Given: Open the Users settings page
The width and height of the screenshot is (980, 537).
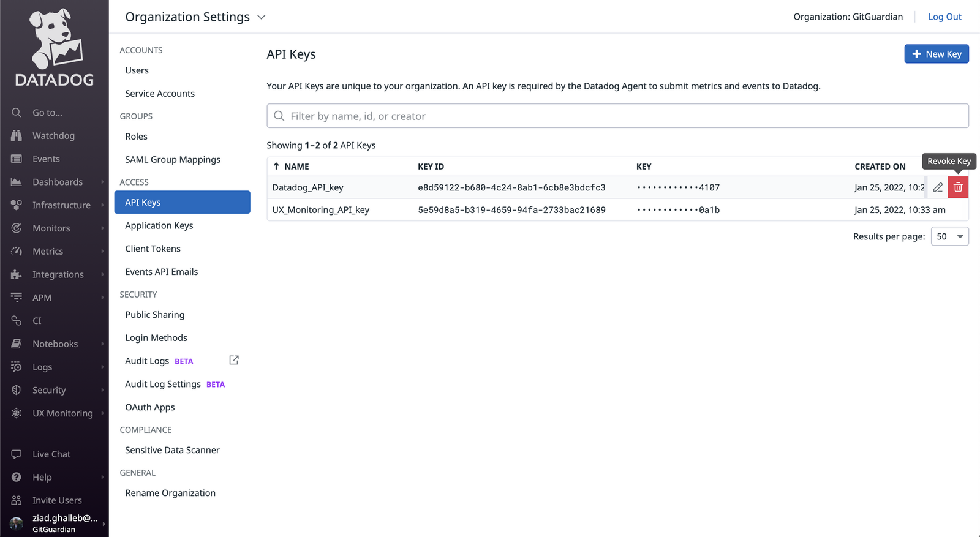Looking at the screenshot, I should [137, 70].
